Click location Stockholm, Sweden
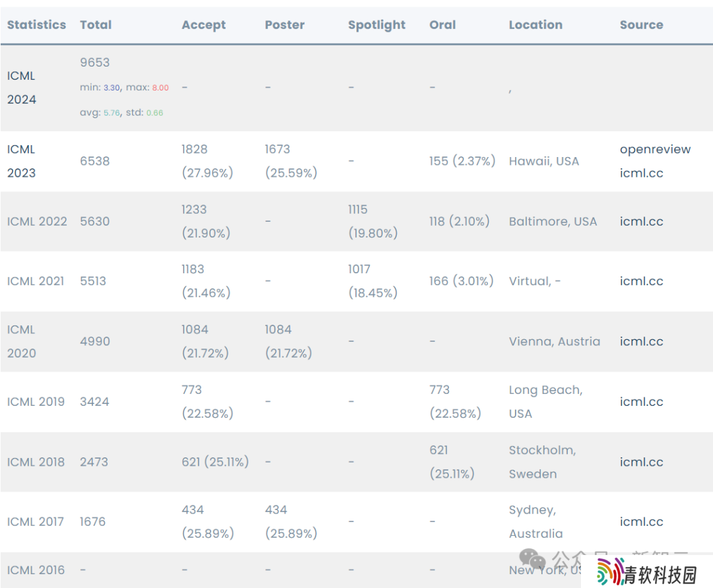Viewport: 713px width, 588px height. click(543, 462)
